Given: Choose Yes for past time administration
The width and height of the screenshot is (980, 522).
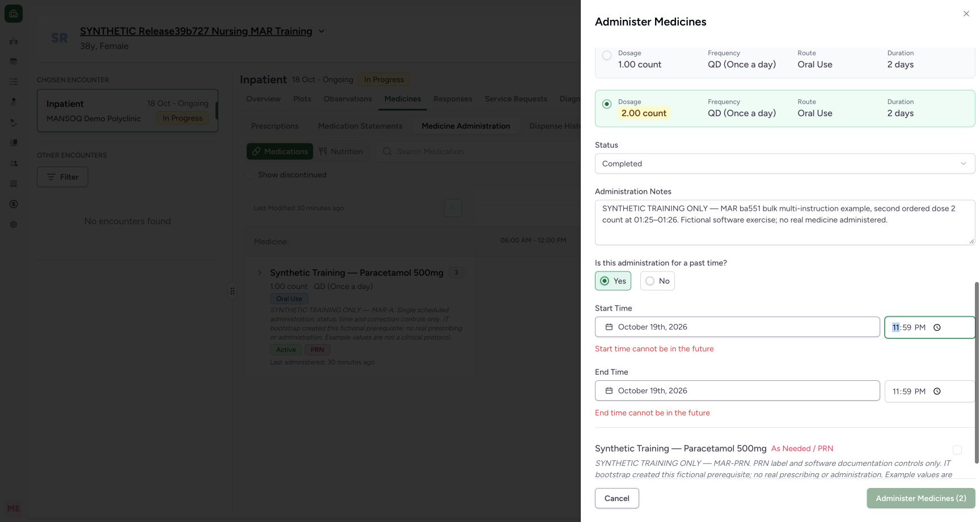Looking at the screenshot, I should 613,281.
